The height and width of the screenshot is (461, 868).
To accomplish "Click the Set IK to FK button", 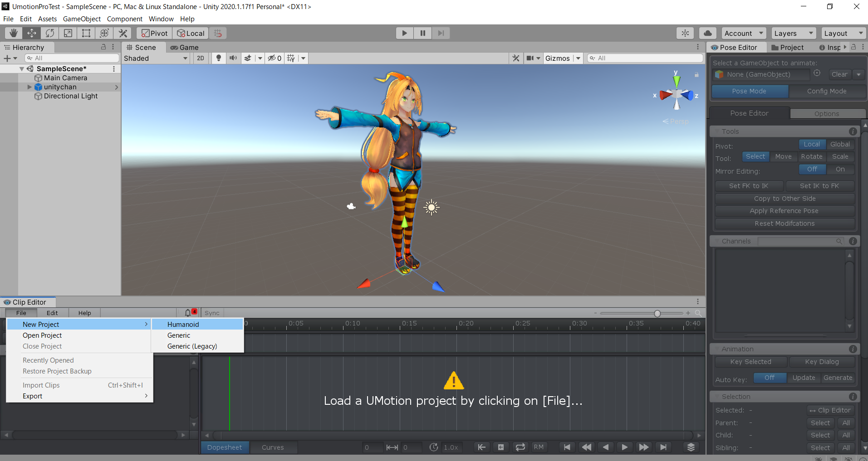I will [819, 185].
